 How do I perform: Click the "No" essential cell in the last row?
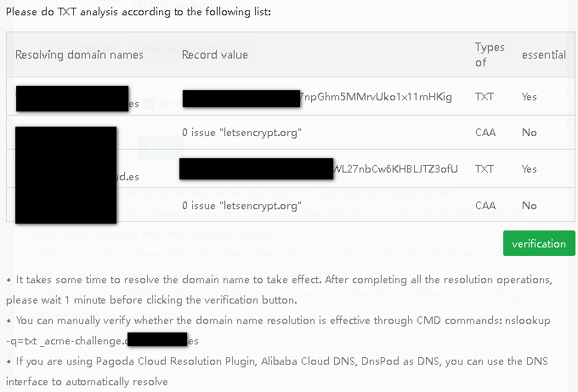pyautogui.click(x=530, y=205)
